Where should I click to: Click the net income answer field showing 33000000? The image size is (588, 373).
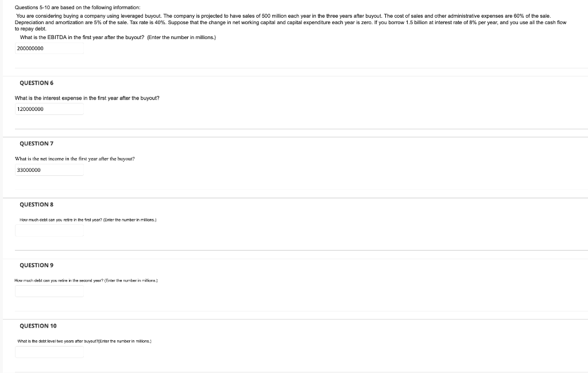point(49,170)
